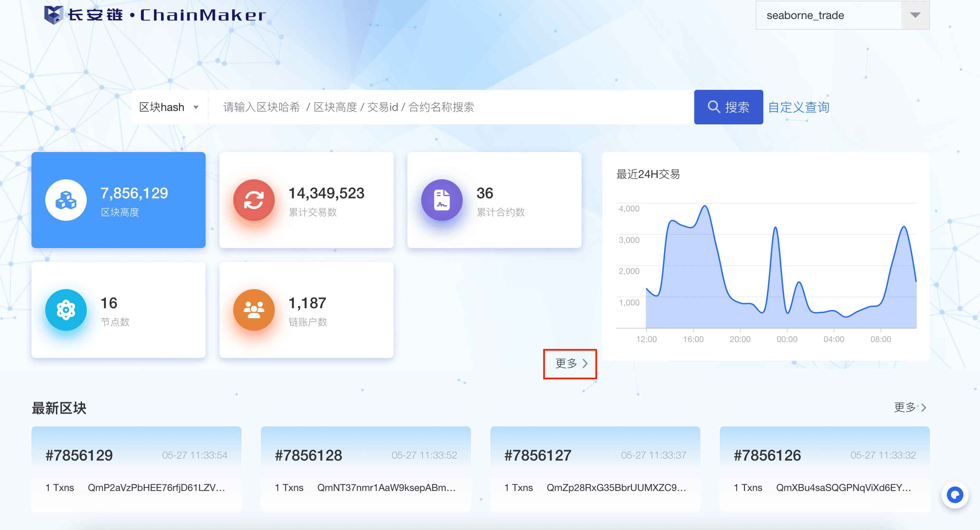The image size is (980, 530).
Task: Focus the block hash search input field
Action: (x=451, y=107)
